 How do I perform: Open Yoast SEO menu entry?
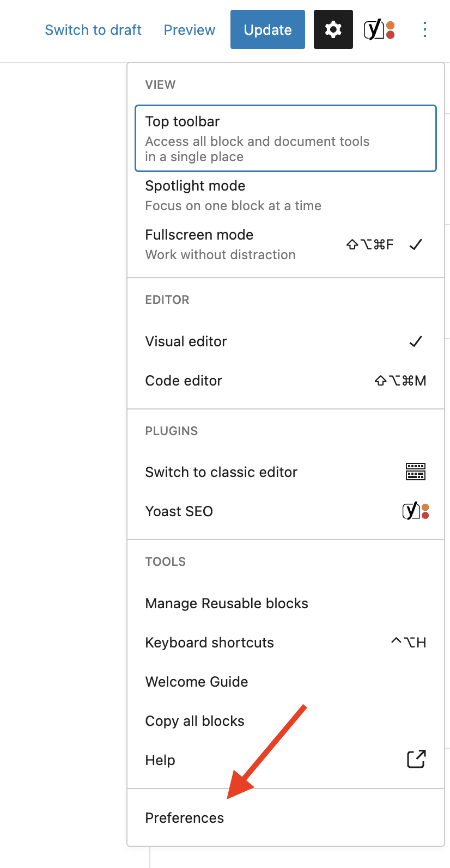[x=285, y=511]
